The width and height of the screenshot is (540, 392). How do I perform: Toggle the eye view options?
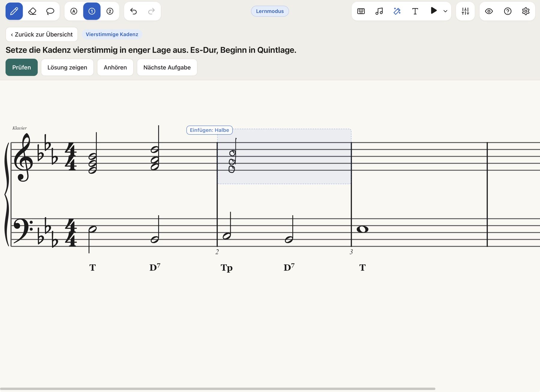[x=489, y=11]
